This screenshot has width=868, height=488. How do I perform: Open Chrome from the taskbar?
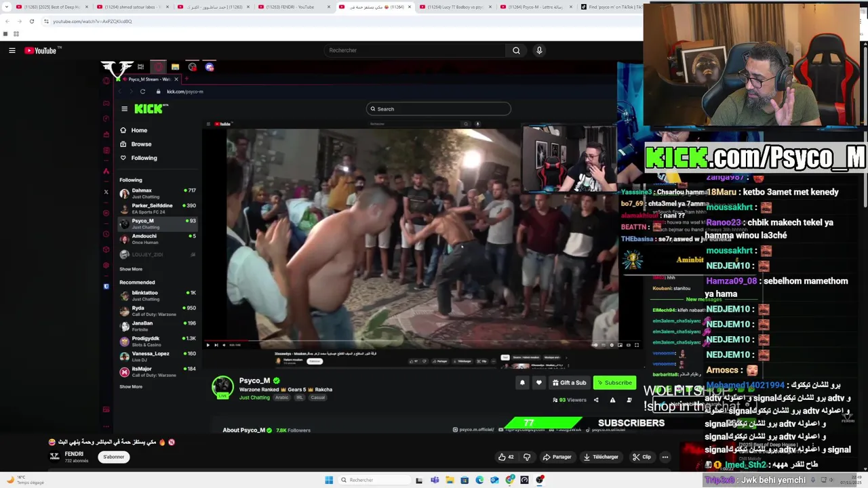click(510, 480)
